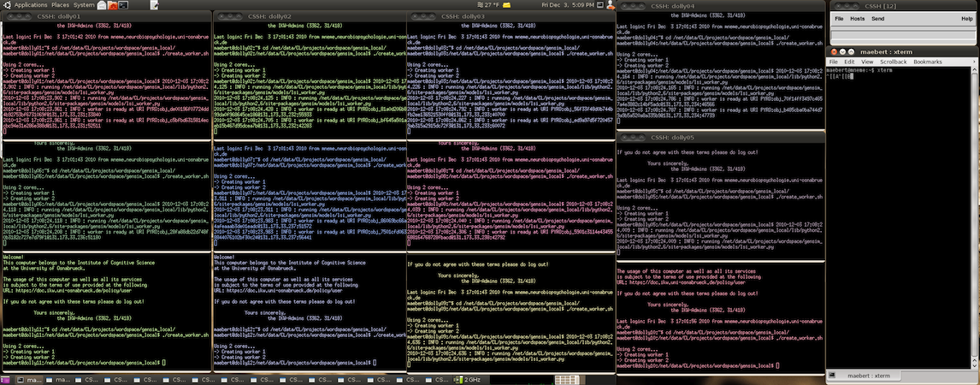
Task: Open the CSSH File menu
Action: [839, 18]
